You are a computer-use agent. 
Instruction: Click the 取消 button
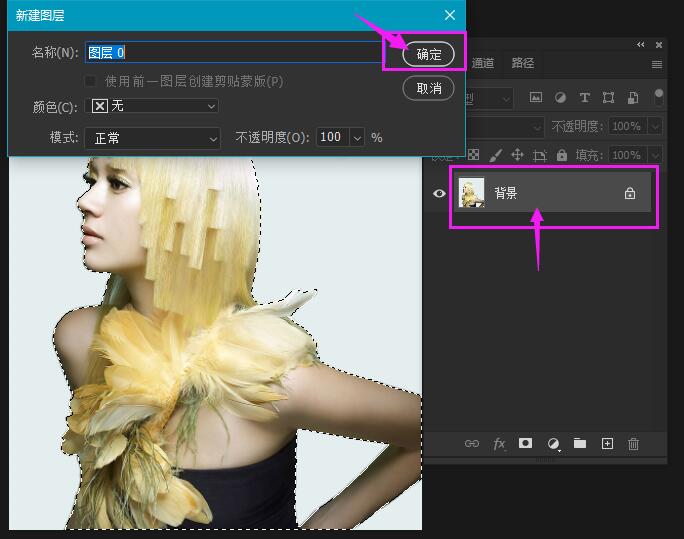[x=428, y=88]
